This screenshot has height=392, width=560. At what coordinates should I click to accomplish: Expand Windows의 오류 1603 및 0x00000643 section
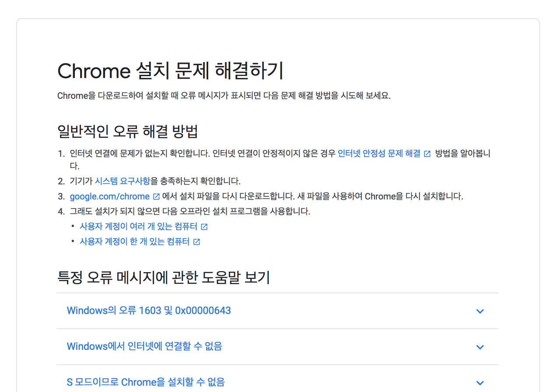(x=277, y=311)
